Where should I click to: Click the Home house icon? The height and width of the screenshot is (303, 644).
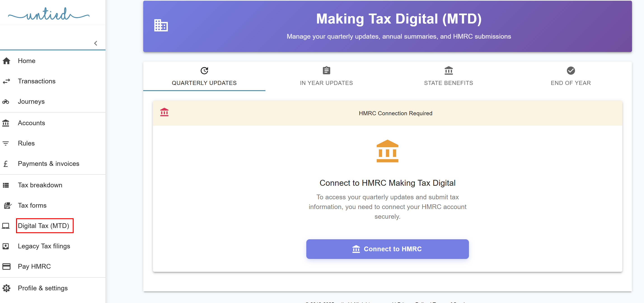[x=6, y=61]
